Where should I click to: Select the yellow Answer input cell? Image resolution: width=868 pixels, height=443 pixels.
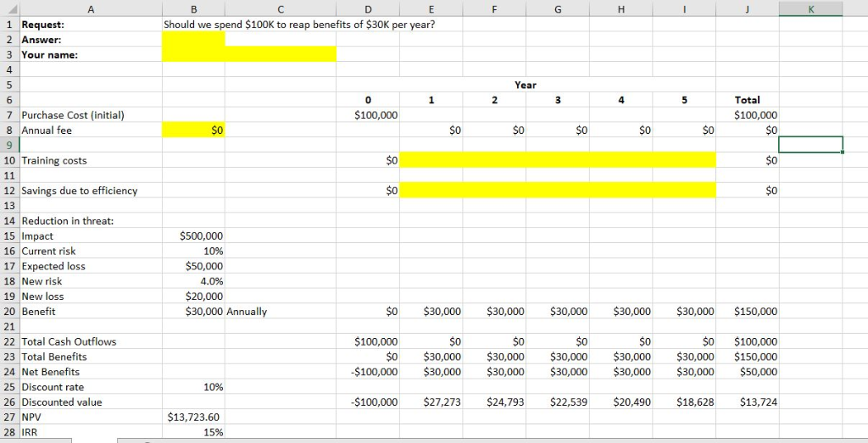click(194, 39)
